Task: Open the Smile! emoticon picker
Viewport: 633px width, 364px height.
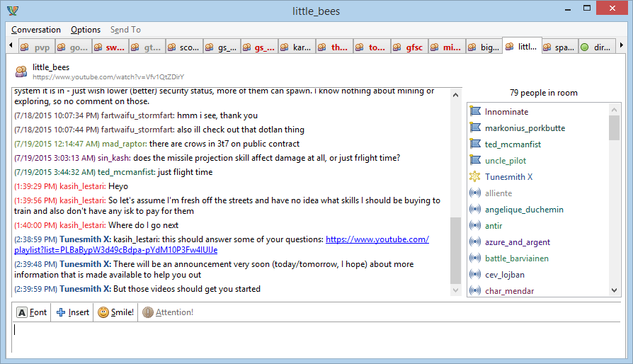Action: tap(103, 312)
